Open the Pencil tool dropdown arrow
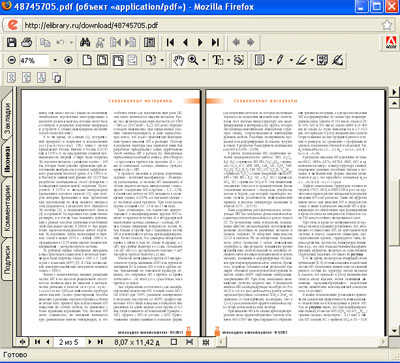The height and width of the screenshot is (363, 400). coord(291,61)
